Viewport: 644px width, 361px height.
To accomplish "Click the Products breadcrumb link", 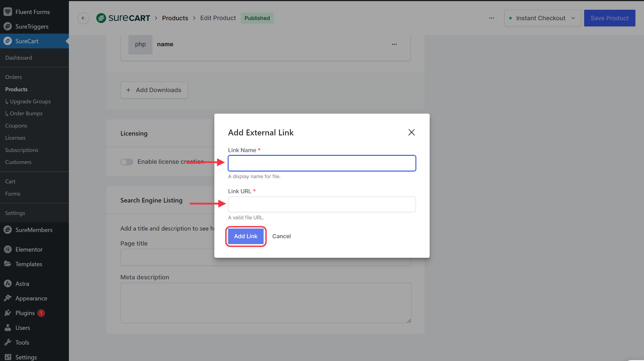I will [x=175, y=18].
